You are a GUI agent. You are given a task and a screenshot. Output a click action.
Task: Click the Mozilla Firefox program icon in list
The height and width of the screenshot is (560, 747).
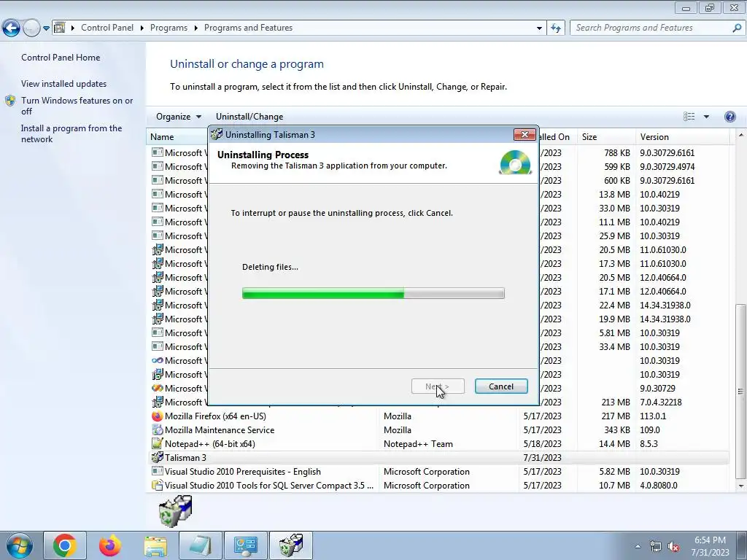pyautogui.click(x=158, y=416)
